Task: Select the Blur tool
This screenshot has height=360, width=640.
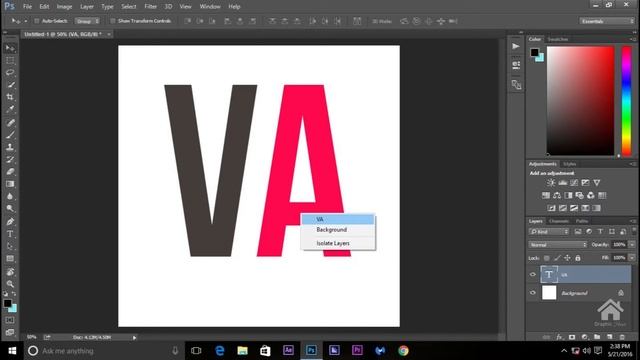Action: tap(10, 196)
